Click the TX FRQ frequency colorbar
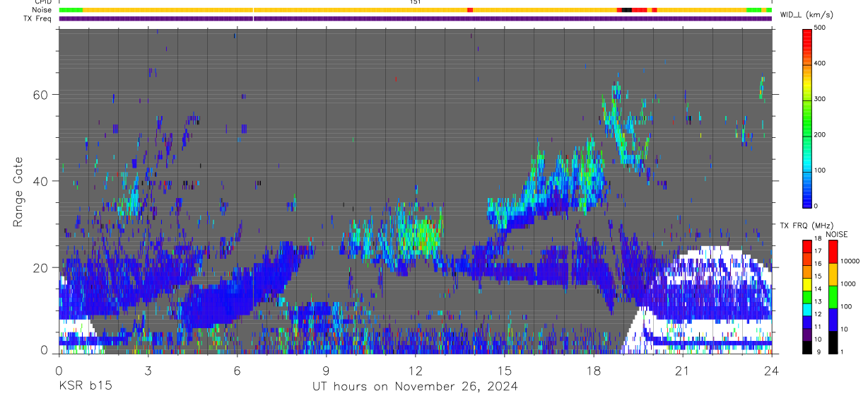 click(807, 296)
